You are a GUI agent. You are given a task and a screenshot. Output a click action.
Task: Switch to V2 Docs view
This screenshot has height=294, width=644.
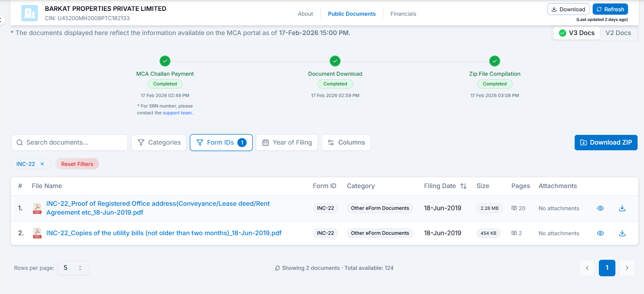click(618, 33)
